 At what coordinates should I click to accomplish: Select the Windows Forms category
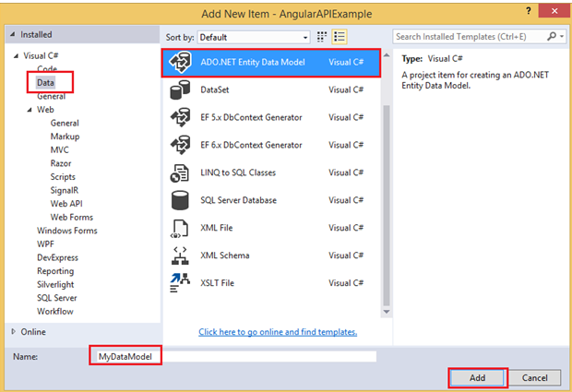[67, 231]
